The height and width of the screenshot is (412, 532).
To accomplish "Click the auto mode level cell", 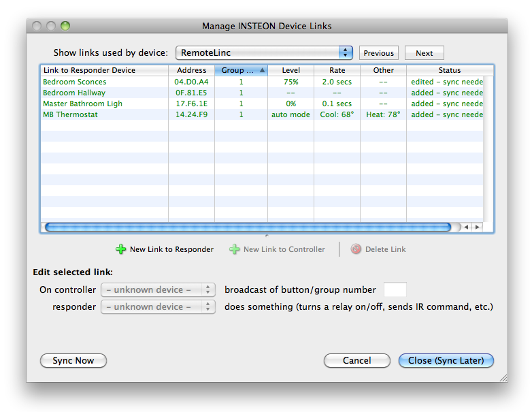I will (x=290, y=114).
